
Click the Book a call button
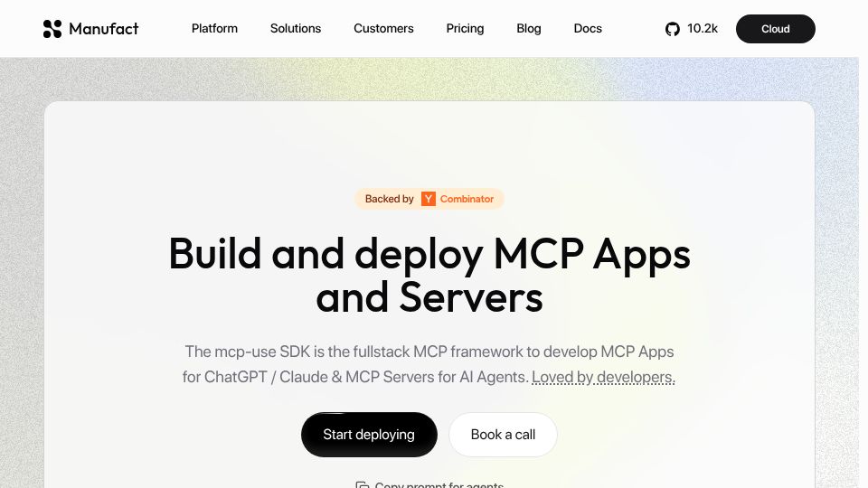click(x=503, y=435)
